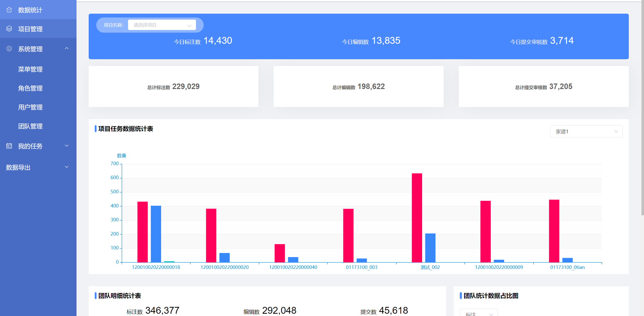Click the 数据统计 home icon

[x=9, y=10]
